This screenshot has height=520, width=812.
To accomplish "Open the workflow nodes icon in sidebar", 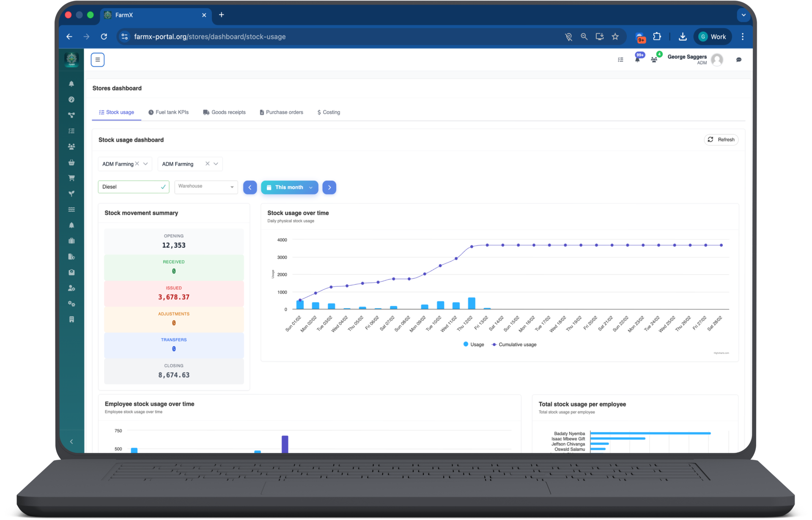I will click(x=71, y=115).
